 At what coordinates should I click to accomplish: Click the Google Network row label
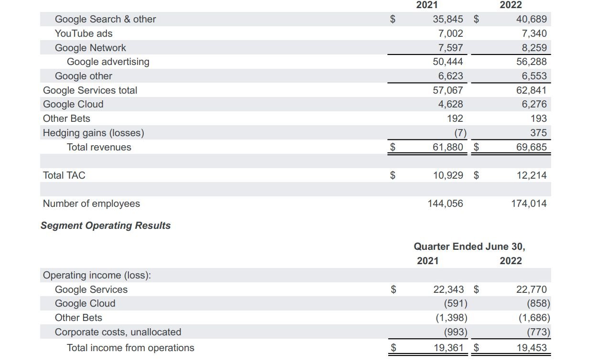(x=90, y=48)
